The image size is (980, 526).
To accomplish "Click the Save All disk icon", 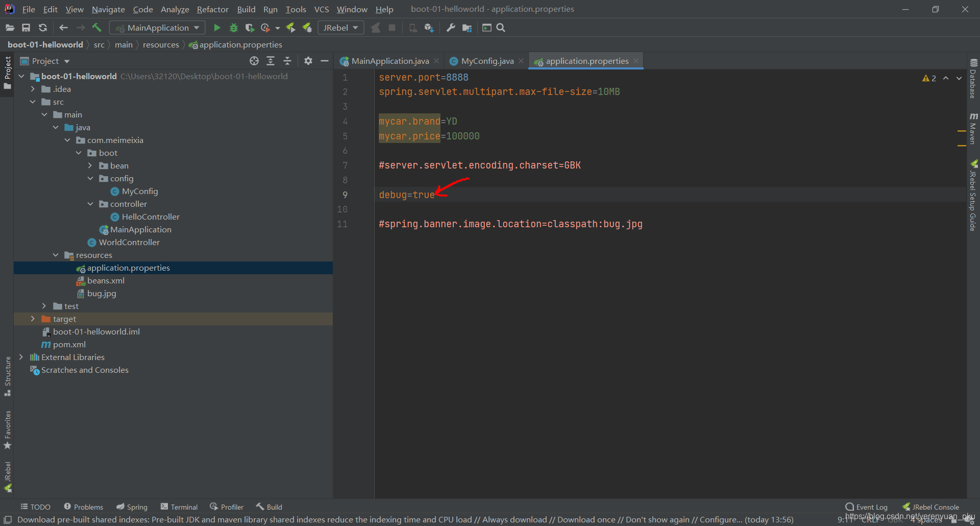I will (26, 28).
